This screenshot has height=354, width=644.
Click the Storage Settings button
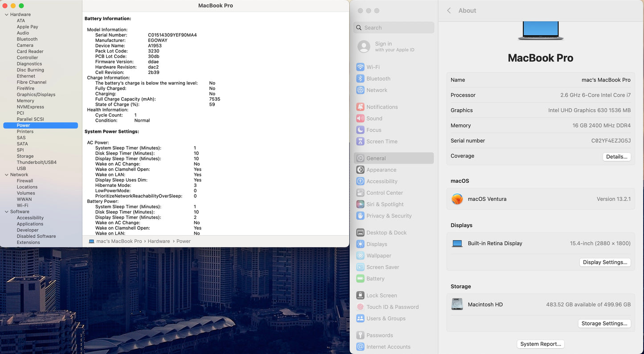click(x=604, y=323)
